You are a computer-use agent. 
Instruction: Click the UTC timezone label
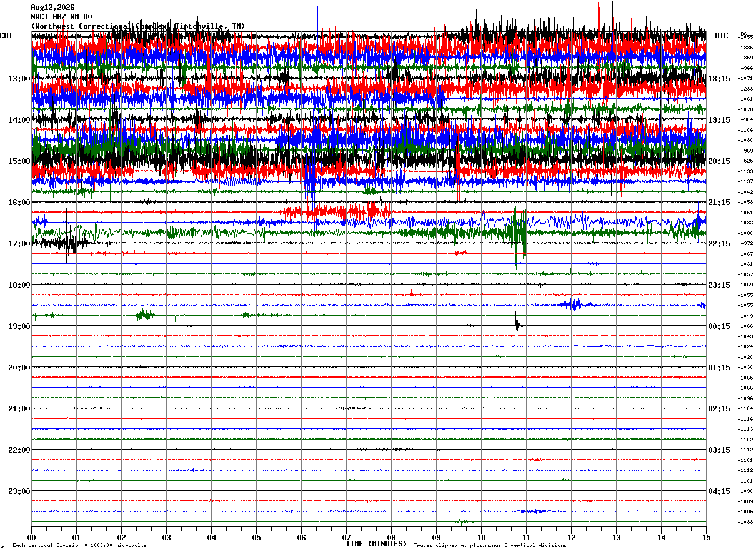pos(722,36)
